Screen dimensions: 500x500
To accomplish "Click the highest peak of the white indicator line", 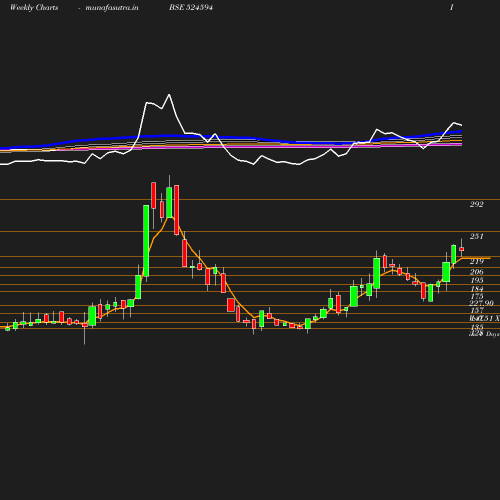I will pos(169,95).
